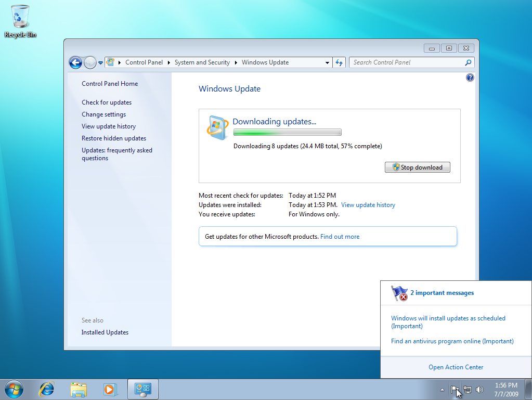Open Windows Explorer folder icon in taskbar

click(79, 389)
